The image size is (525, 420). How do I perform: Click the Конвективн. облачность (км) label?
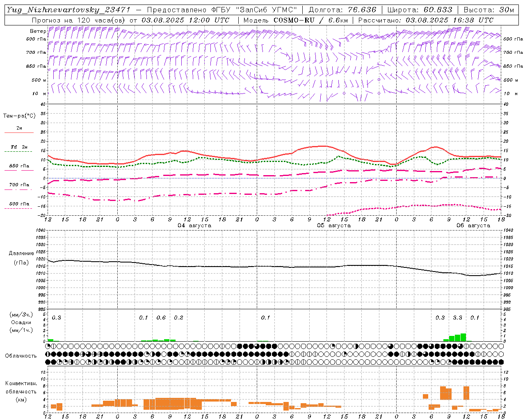tap(21, 391)
